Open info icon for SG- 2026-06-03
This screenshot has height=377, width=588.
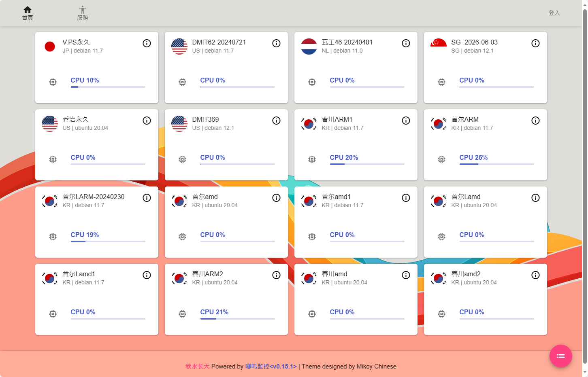pyautogui.click(x=535, y=43)
